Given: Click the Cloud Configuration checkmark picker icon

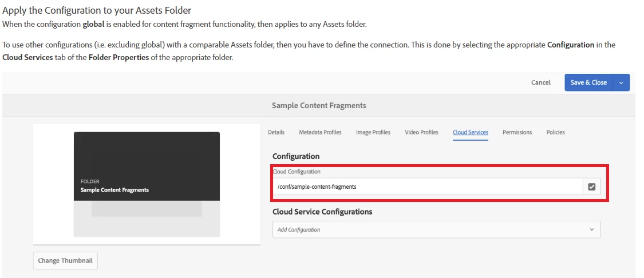Looking at the screenshot, I should pos(591,186).
